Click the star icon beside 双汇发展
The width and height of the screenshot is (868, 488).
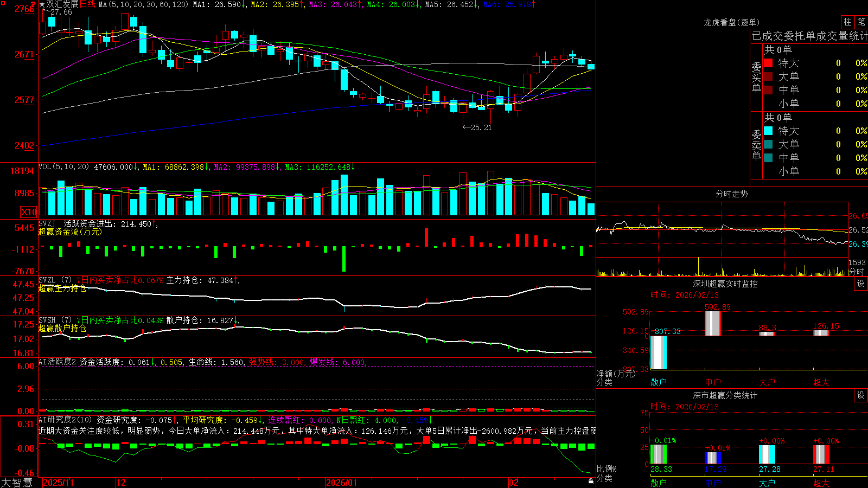pos(42,4)
